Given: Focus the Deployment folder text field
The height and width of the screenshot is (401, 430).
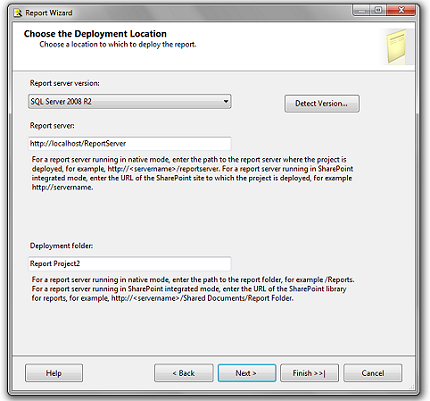Looking at the screenshot, I should 130,264.
